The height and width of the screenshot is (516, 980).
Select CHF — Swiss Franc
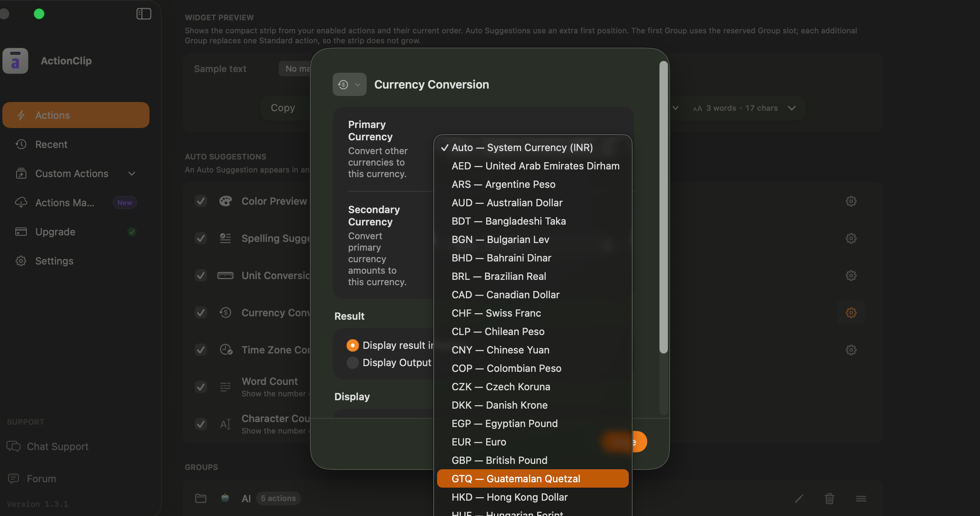click(533, 313)
